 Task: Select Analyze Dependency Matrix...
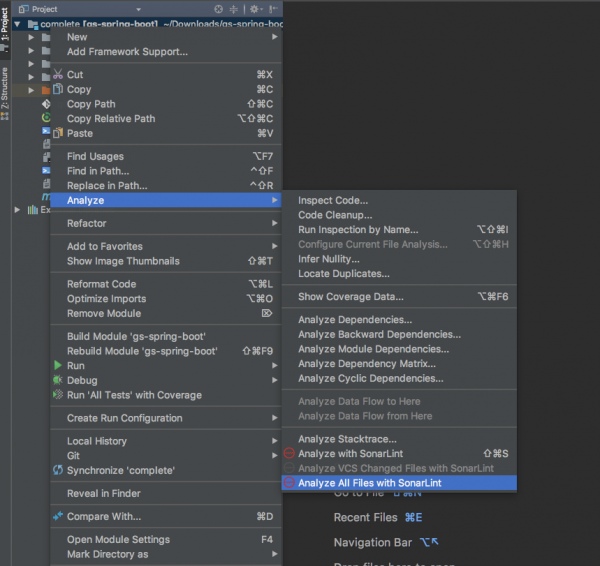tap(399, 363)
